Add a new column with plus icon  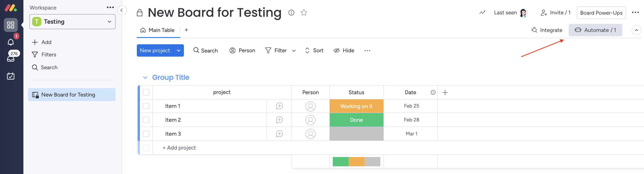coord(445,92)
